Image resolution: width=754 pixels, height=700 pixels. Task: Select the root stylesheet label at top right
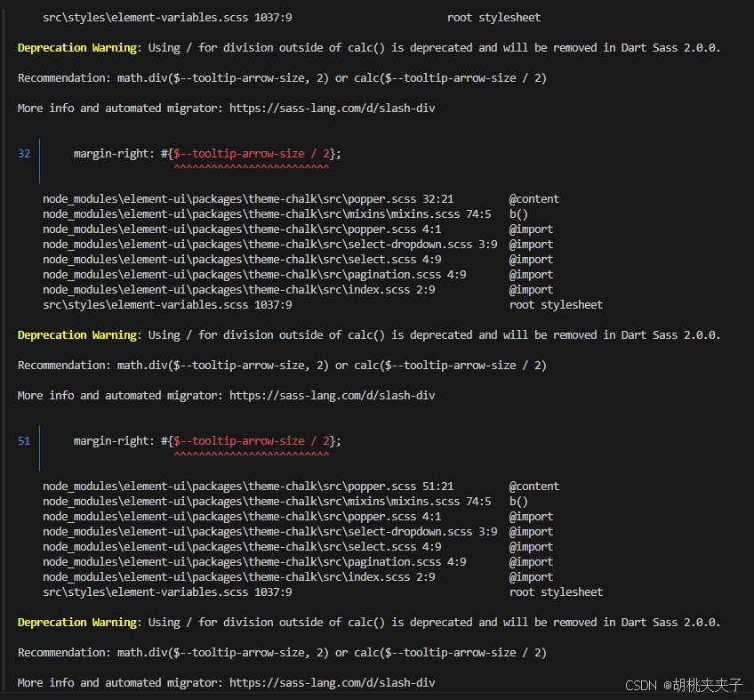point(494,17)
